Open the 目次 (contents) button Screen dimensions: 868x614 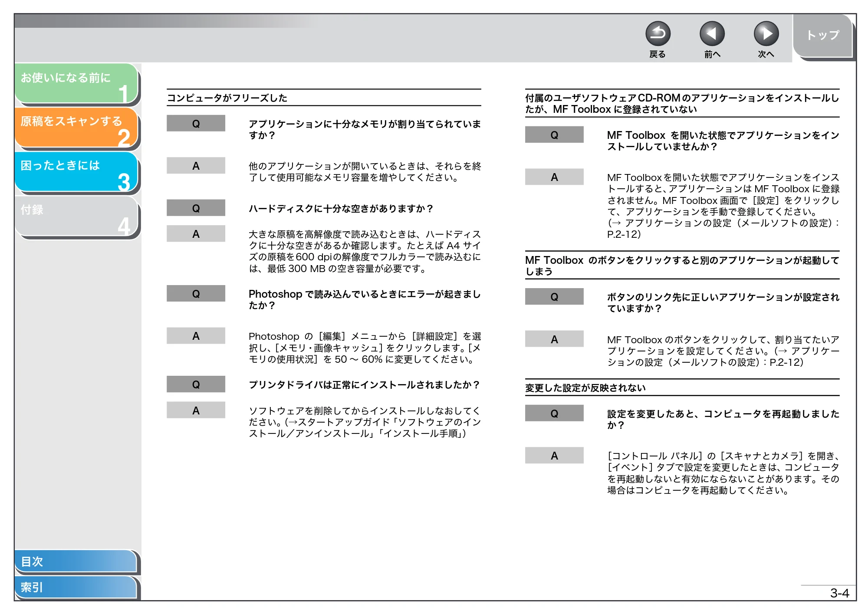[76, 561]
